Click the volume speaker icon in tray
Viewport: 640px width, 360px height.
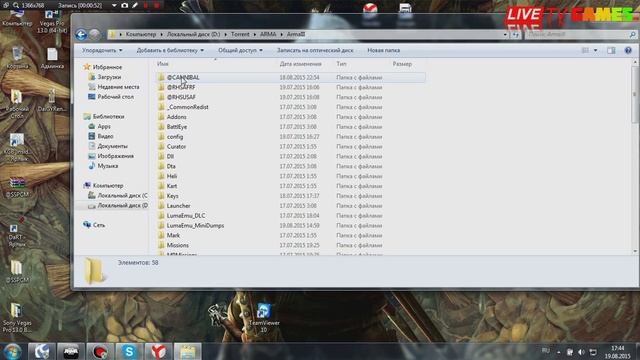pos(582,352)
